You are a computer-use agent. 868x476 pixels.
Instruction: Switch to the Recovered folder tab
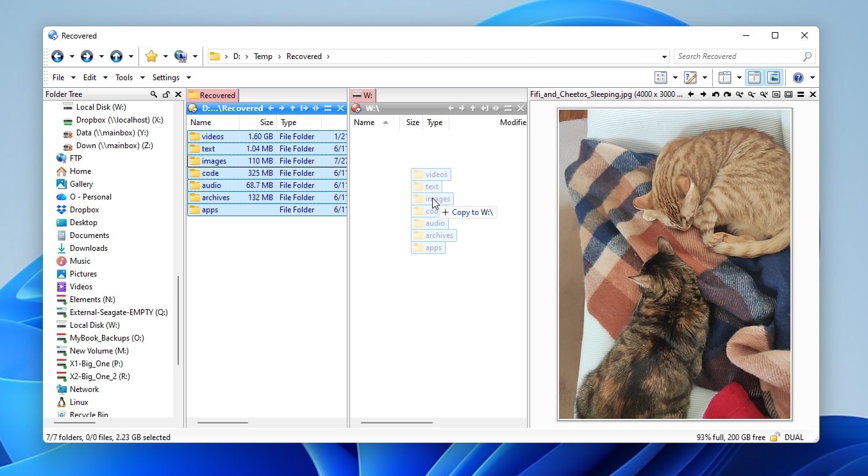coord(213,95)
